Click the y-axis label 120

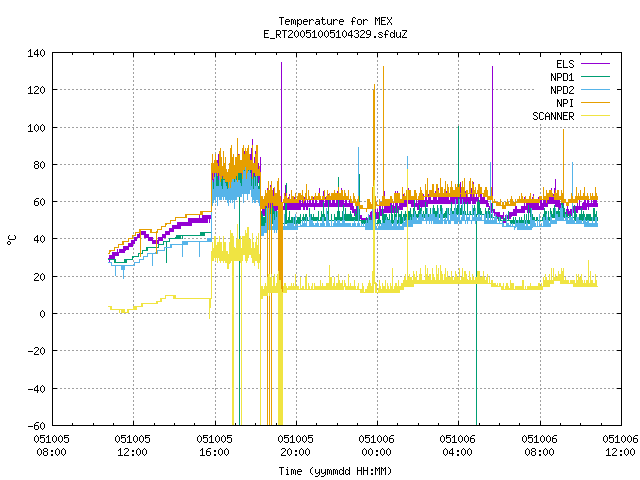pyautogui.click(x=36, y=90)
